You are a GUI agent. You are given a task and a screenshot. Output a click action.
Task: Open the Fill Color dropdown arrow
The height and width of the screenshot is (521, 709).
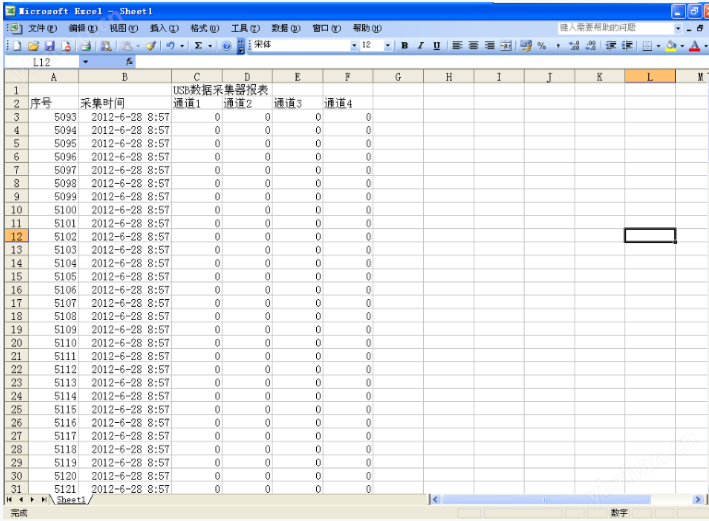[x=682, y=46]
